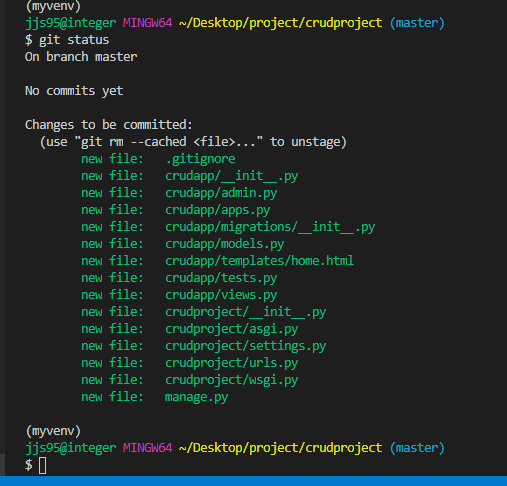Click the manage.py file entry
Viewport: 507px width, 486px height.
pos(197,397)
